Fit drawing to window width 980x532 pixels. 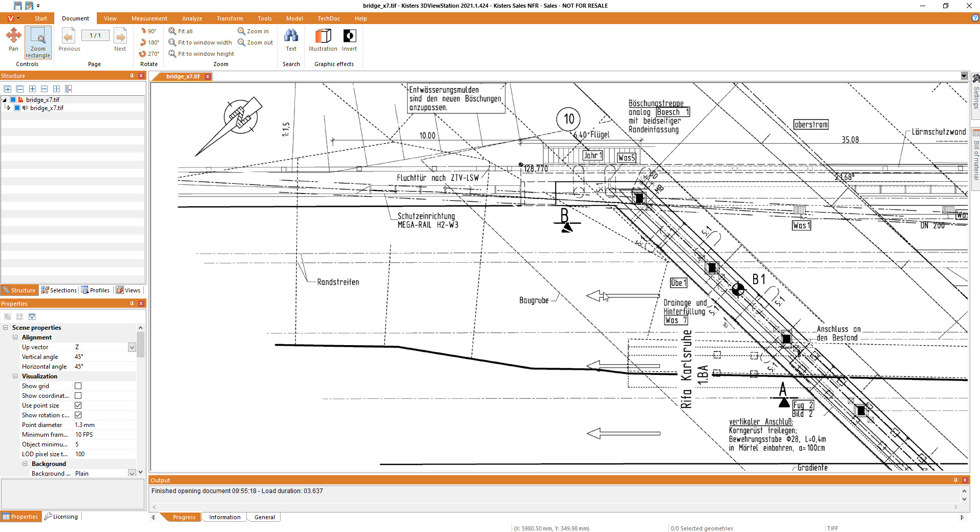[200, 42]
